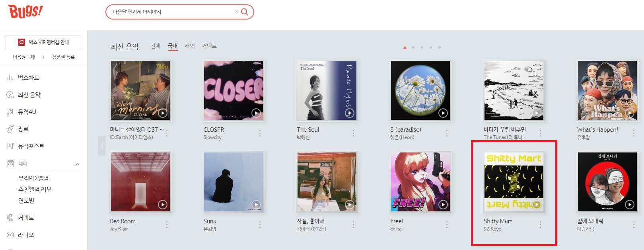Open the 뮤직4U sidebar item

[27, 112]
